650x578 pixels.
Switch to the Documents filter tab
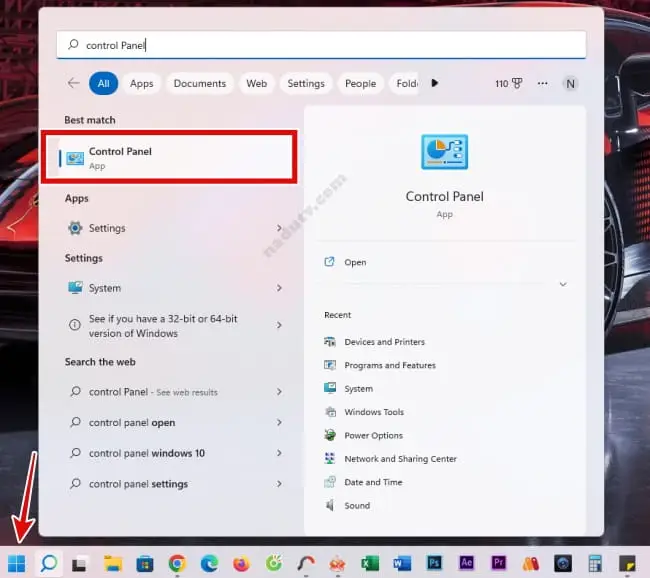pos(200,83)
